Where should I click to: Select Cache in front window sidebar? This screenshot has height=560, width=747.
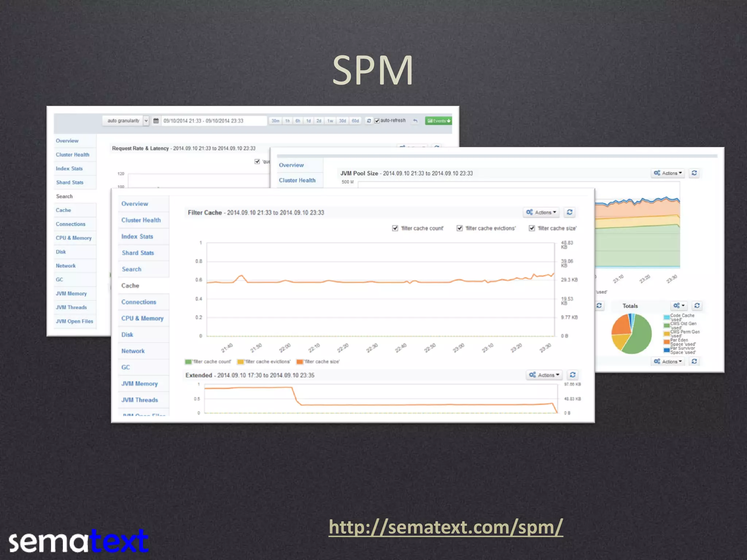(x=130, y=285)
